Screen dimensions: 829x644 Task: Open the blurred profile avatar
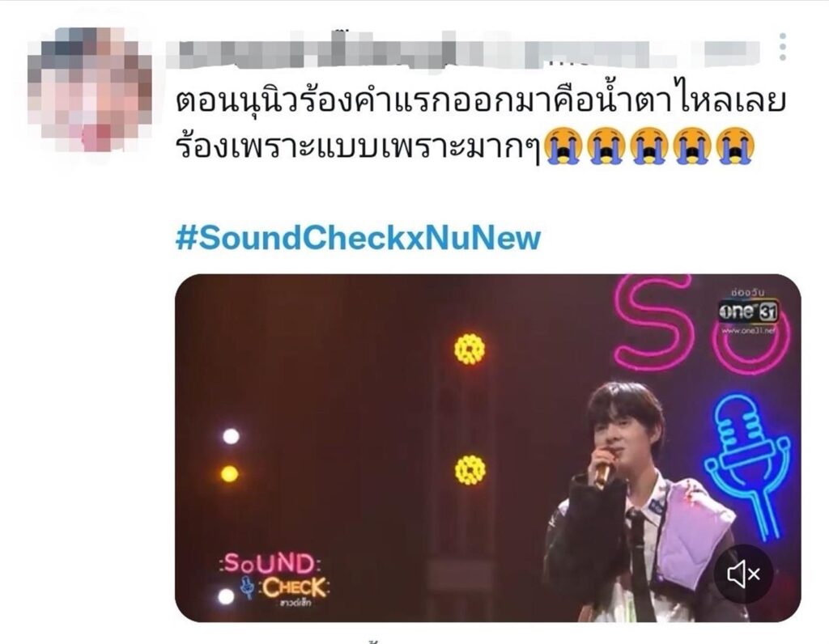[x=89, y=89]
